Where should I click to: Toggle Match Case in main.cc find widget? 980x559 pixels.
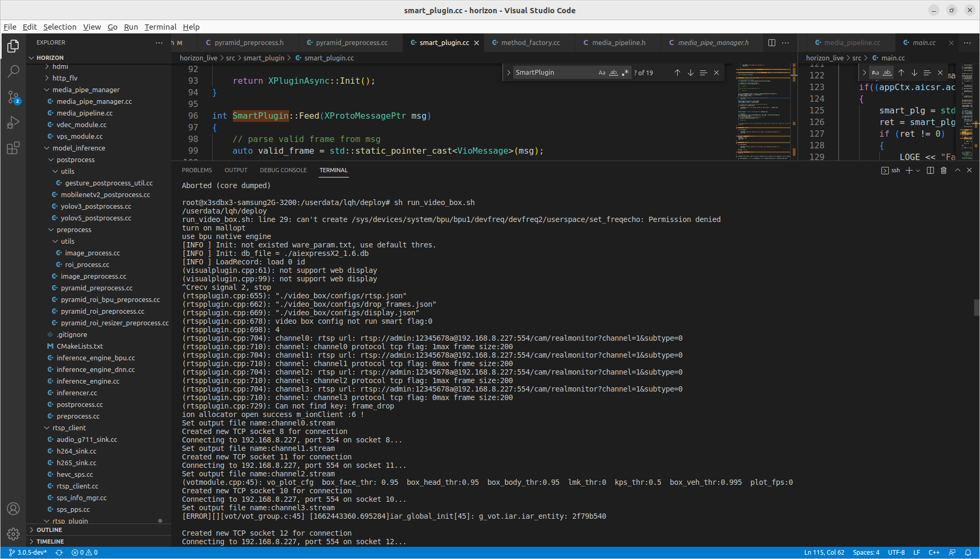click(x=876, y=73)
